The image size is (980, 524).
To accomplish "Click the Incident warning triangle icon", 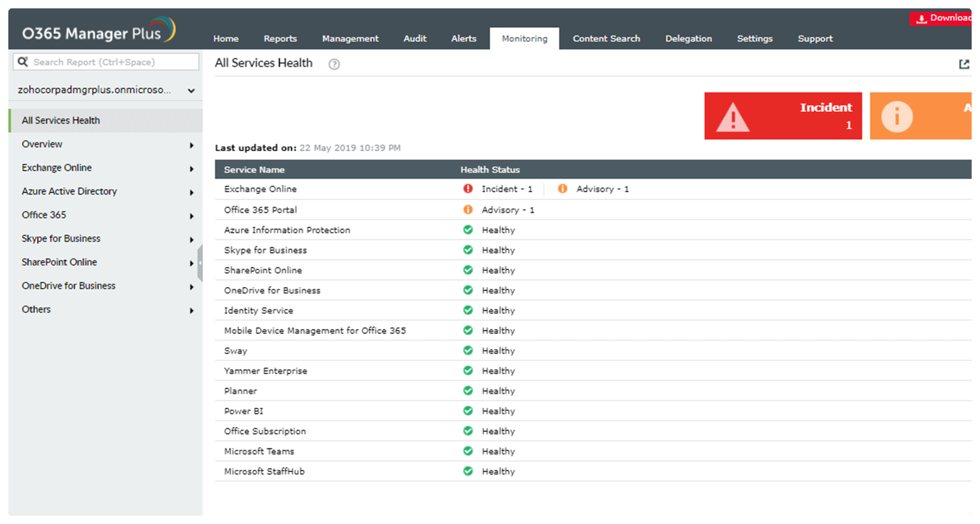I will tap(733, 117).
